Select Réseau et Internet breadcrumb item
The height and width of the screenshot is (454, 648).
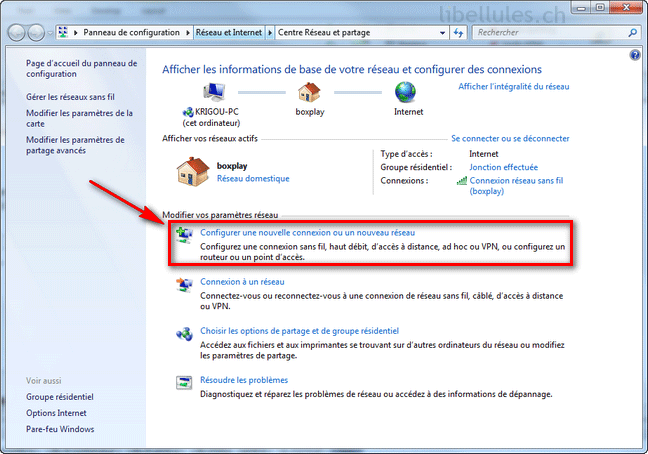point(228,33)
